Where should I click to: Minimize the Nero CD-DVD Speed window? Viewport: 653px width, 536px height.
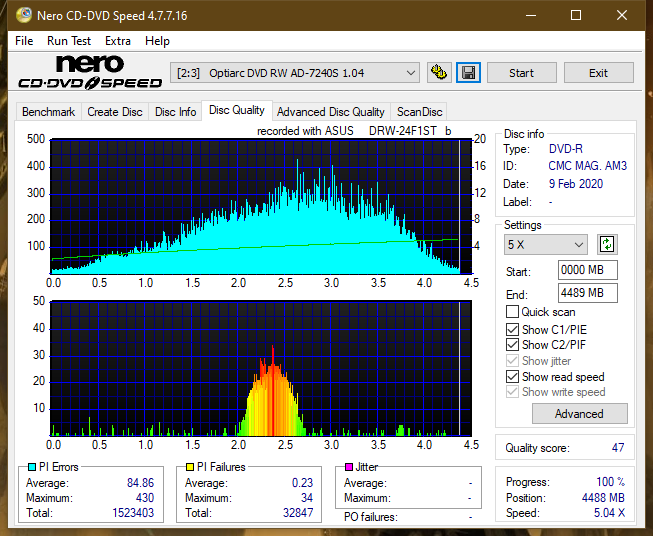(531, 15)
